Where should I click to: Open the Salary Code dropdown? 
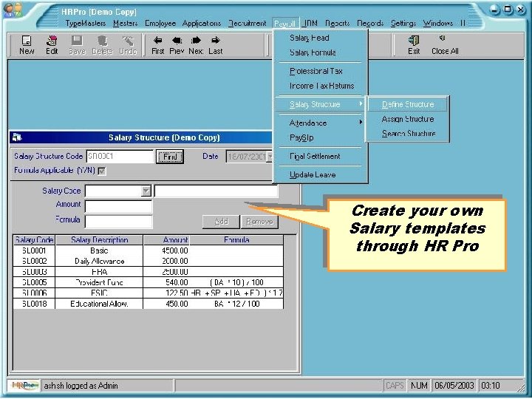click(x=146, y=191)
